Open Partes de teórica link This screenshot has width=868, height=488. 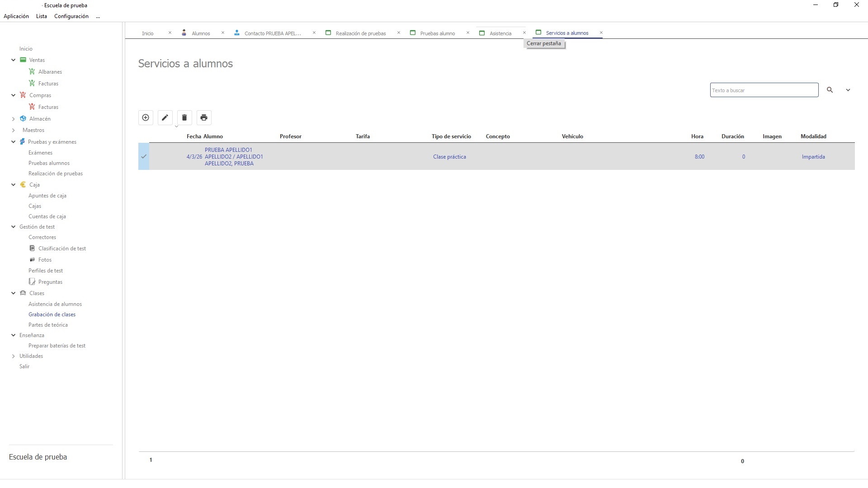[48, 325]
